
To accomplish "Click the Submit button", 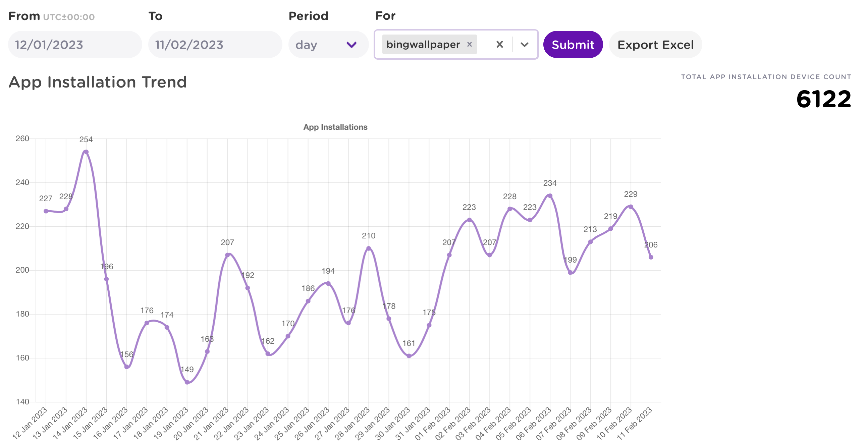I will 573,44.
